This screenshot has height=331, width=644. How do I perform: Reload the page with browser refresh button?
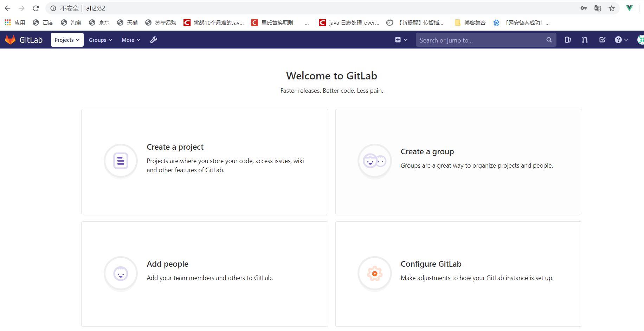click(x=36, y=8)
